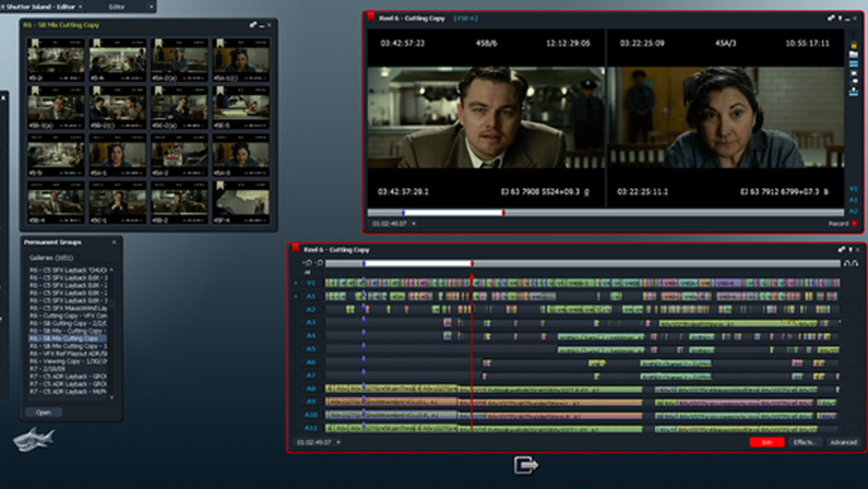Click the headphones icon on the timeline
The width and height of the screenshot is (868, 489).
[x=850, y=263]
